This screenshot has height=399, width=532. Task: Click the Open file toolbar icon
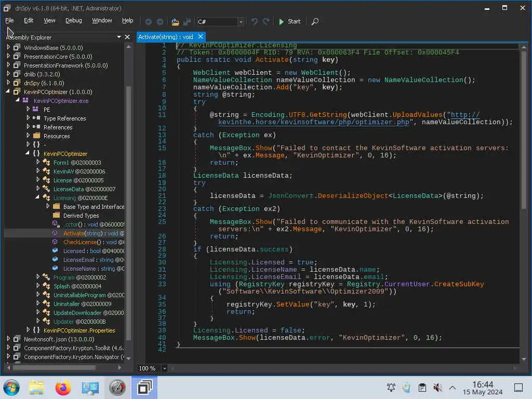(175, 22)
